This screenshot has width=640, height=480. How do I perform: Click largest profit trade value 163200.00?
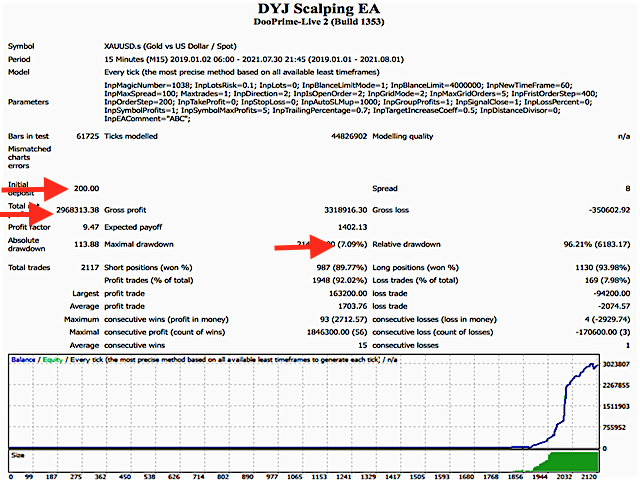pos(348,293)
